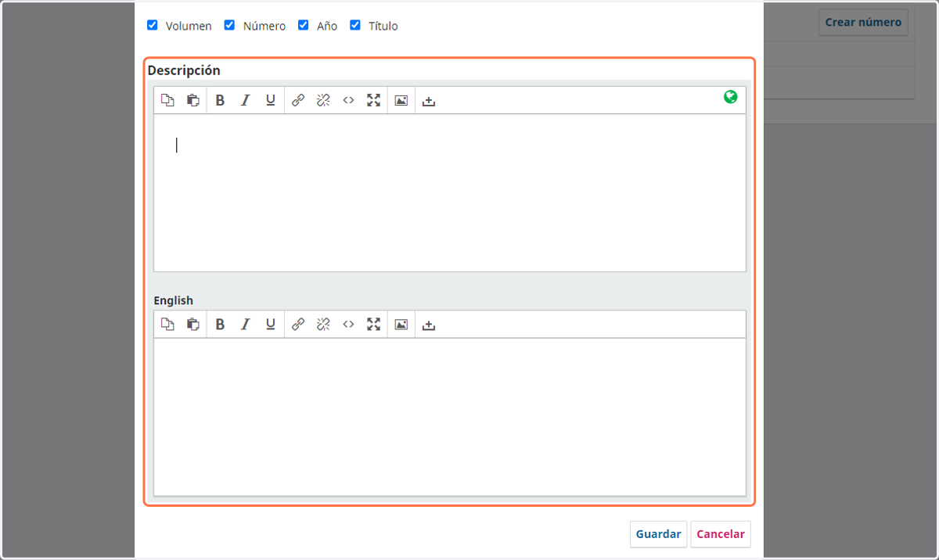Click upload icon in Descripción editor toolbar

click(x=428, y=100)
